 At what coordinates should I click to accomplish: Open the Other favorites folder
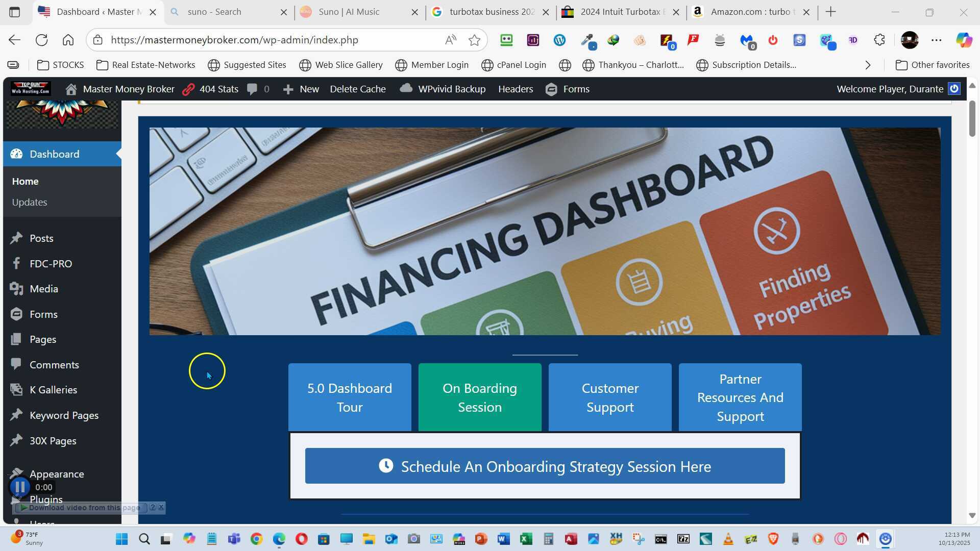pyautogui.click(x=933, y=65)
